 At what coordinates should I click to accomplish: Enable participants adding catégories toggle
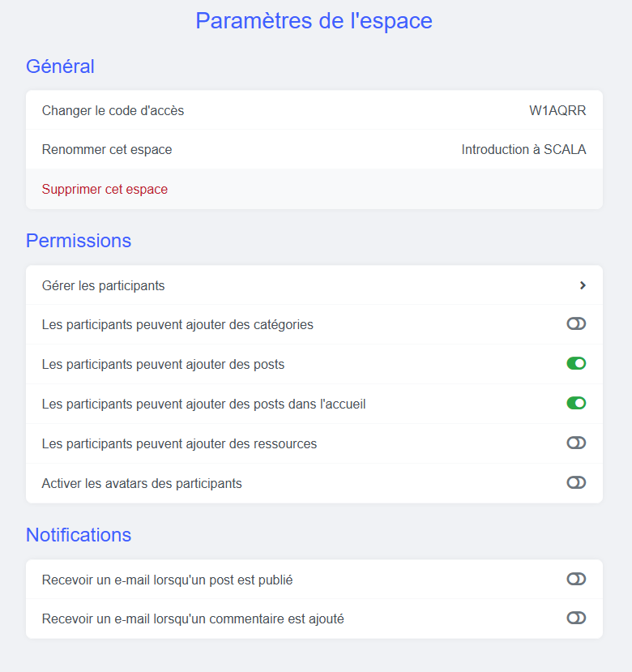click(576, 324)
